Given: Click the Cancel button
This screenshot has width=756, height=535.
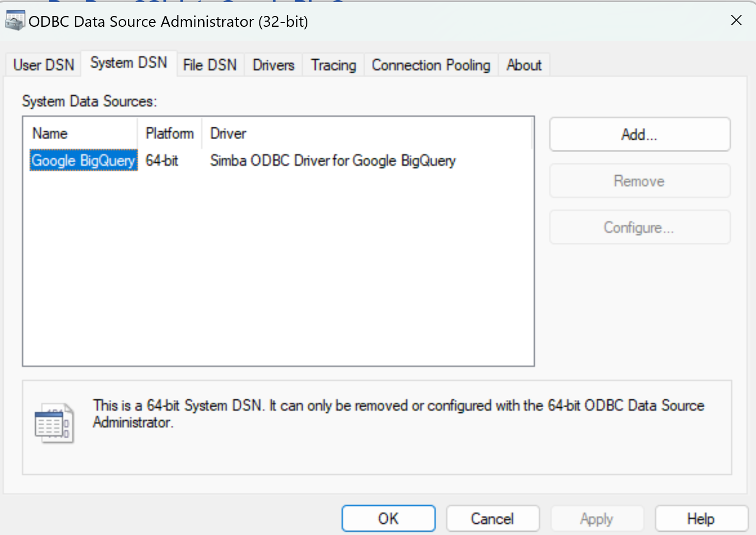Looking at the screenshot, I should 492,519.
